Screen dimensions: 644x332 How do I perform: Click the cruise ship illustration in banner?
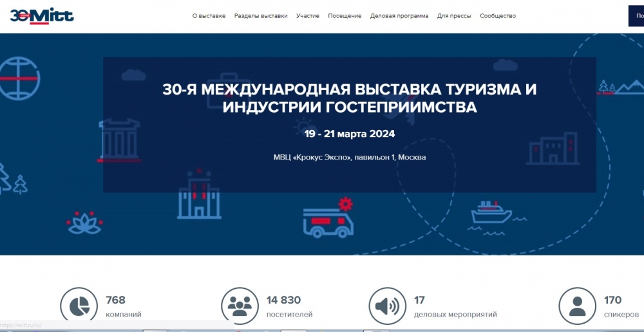coord(491,214)
